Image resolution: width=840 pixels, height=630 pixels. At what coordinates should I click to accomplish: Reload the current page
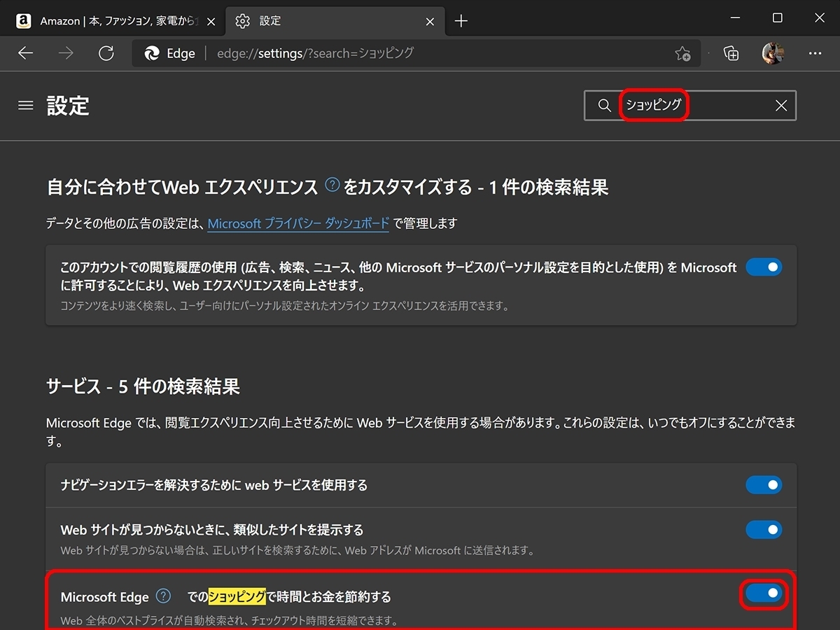pyautogui.click(x=106, y=53)
